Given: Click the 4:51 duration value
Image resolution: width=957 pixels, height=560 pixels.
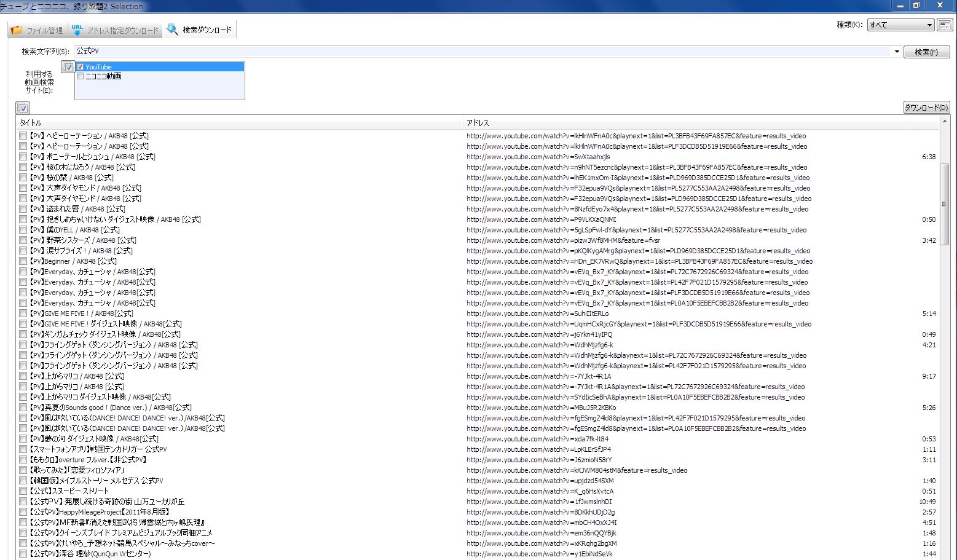Looking at the screenshot, I should [x=929, y=523].
